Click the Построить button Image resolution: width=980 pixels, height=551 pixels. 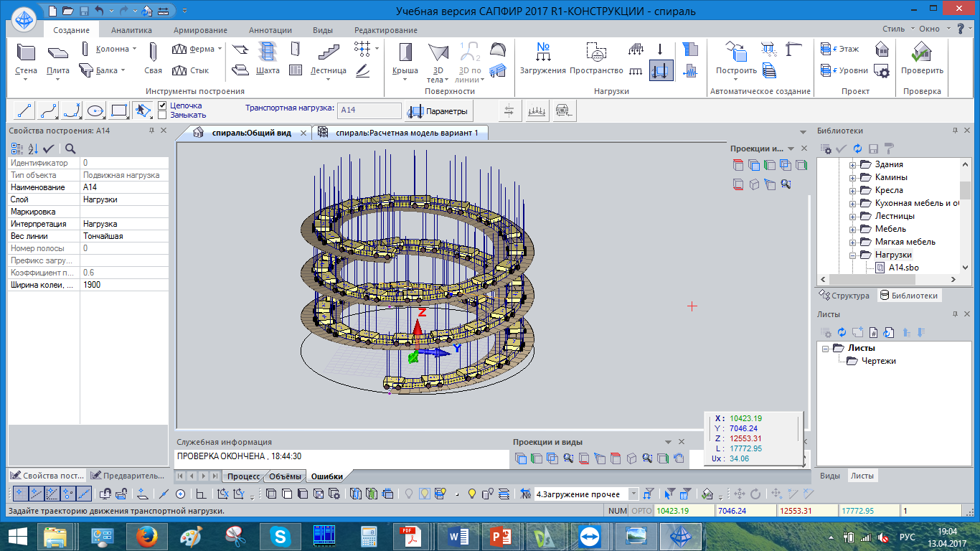tap(736, 59)
